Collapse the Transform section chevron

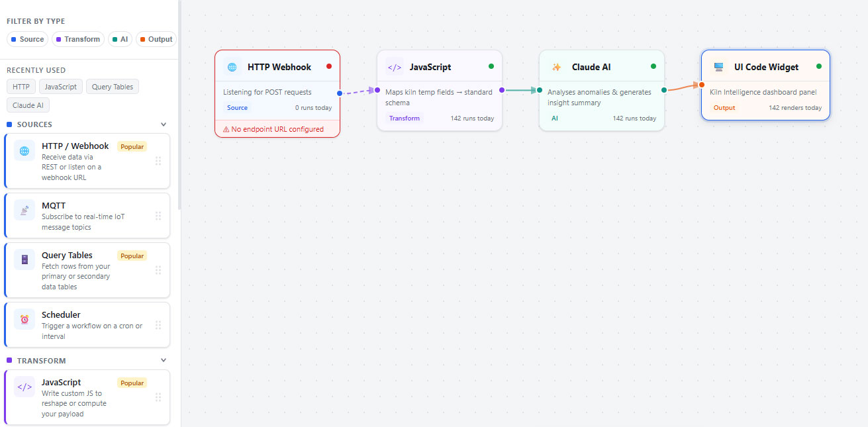click(164, 361)
